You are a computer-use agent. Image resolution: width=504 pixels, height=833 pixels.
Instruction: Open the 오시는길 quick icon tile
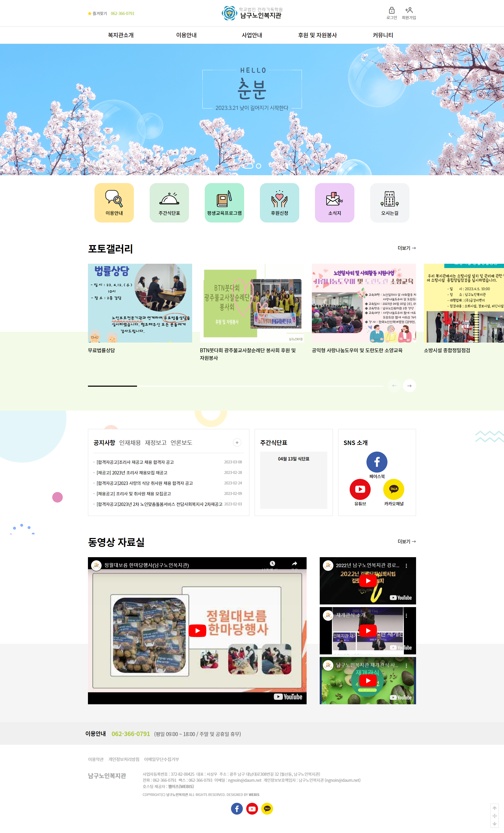click(x=390, y=203)
